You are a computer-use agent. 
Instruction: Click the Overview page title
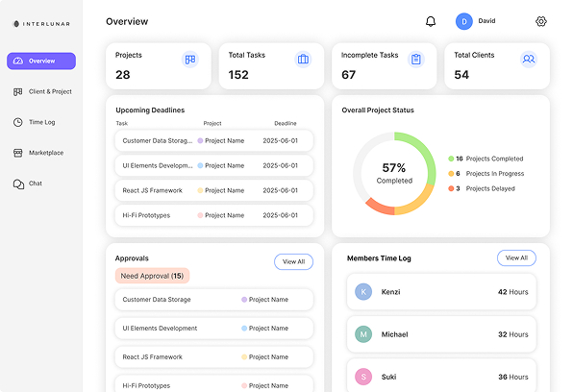tap(127, 21)
